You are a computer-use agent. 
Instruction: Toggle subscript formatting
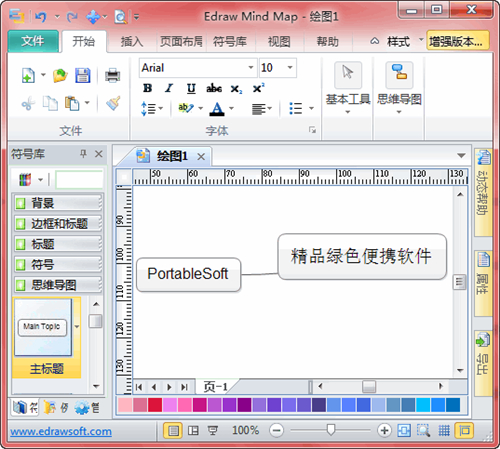(236, 89)
